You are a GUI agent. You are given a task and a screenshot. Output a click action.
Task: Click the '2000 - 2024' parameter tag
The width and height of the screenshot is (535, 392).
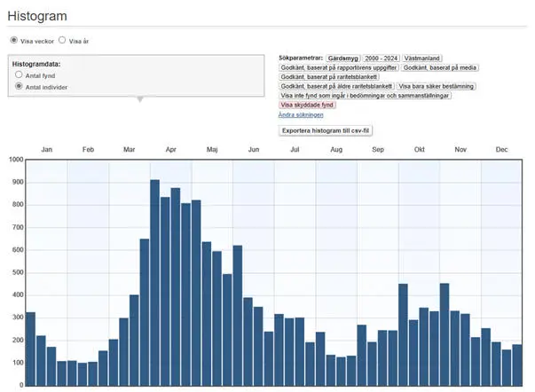(x=382, y=58)
